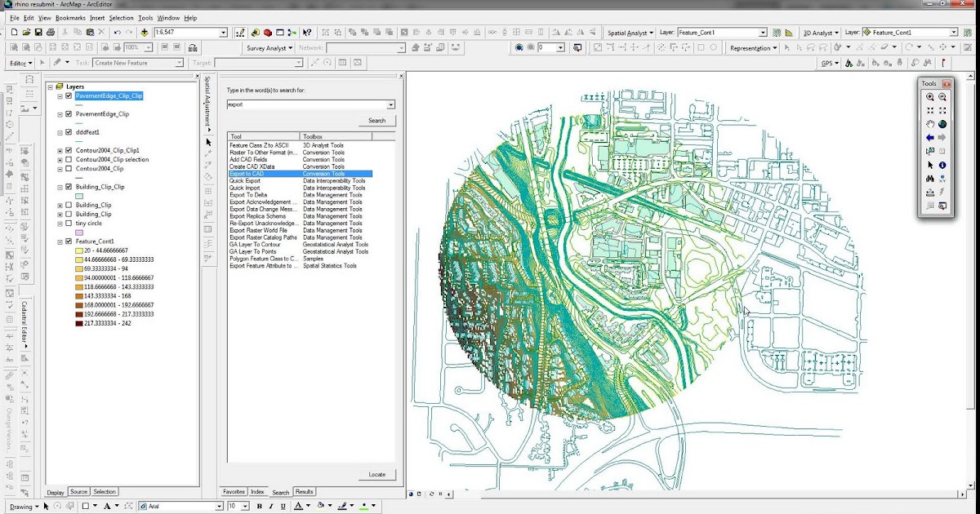Click the 217.3333334 - 242 dark red swatch

click(78, 323)
